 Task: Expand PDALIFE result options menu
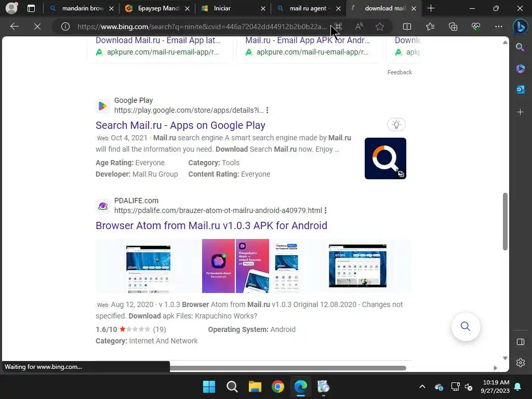(x=325, y=210)
